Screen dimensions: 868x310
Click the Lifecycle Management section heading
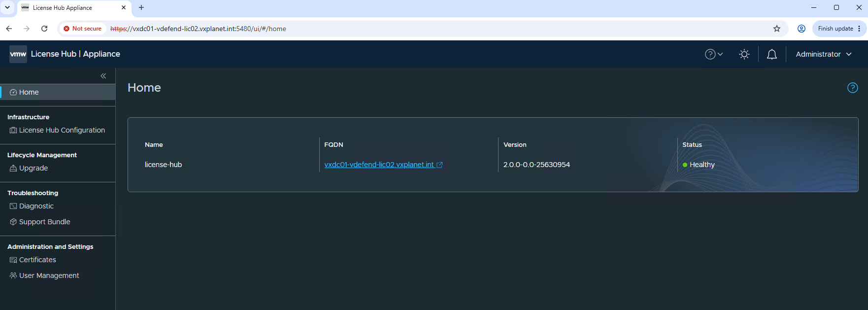click(42, 155)
